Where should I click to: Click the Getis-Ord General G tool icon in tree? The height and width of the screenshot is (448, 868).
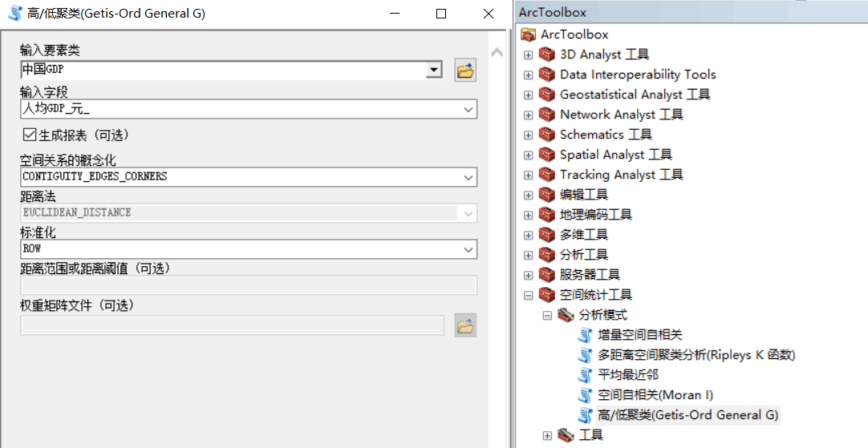coord(585,415)
